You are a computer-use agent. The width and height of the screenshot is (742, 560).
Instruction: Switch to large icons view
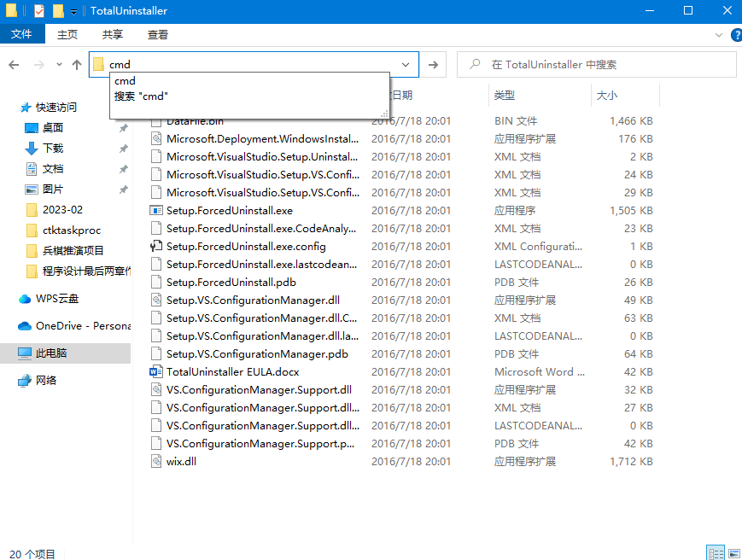(x=734, y=553)
